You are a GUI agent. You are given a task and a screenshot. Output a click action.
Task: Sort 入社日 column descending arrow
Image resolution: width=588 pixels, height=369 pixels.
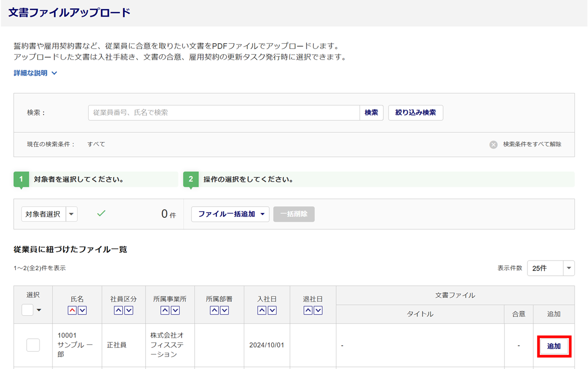click(x=272, y=311)
